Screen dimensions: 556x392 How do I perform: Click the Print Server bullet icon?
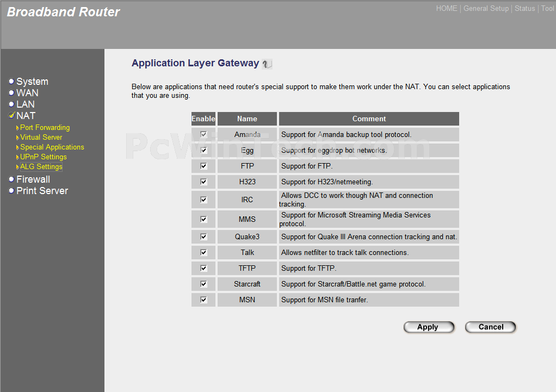11,191
